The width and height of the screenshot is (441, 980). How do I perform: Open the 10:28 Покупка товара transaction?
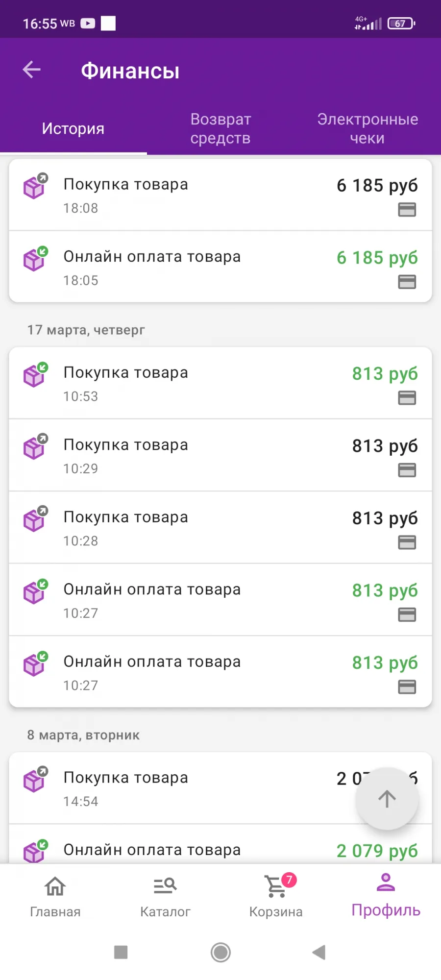(x=220, y=527)
